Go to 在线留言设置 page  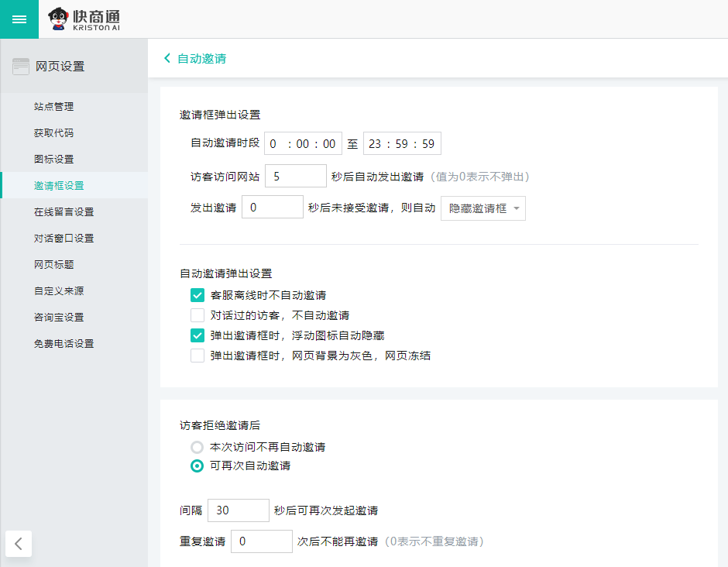(64, 212)
